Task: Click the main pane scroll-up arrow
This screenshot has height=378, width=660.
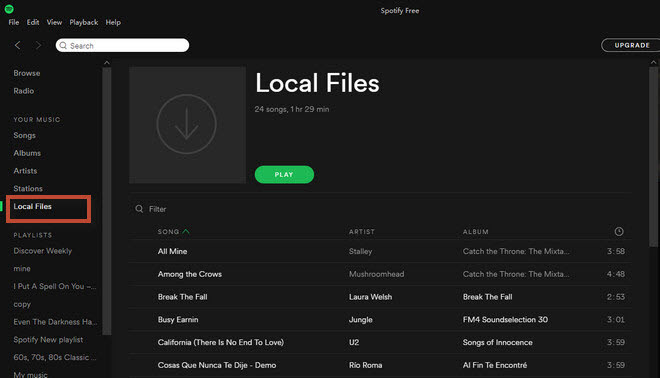Action: point(653,62)
